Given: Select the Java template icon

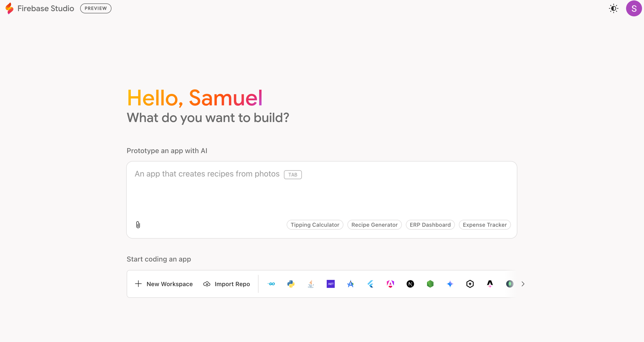Looking at the screenshot, I should [311, 284].
